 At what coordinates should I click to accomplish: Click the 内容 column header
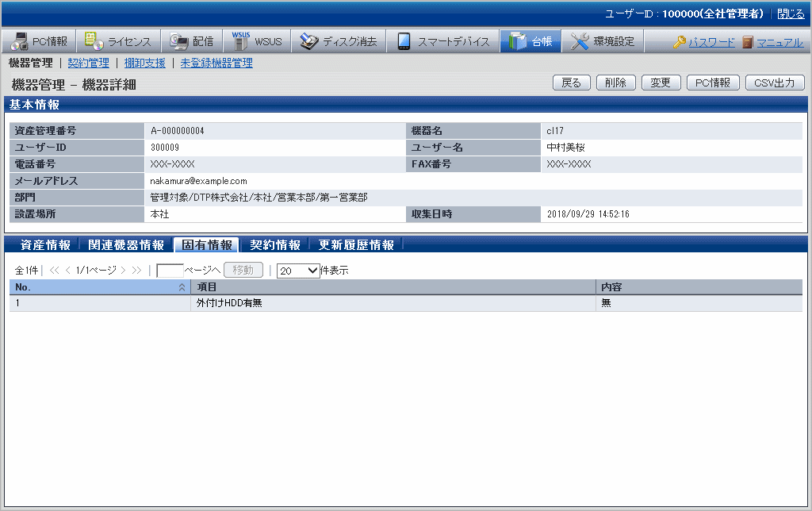[699, 287]
